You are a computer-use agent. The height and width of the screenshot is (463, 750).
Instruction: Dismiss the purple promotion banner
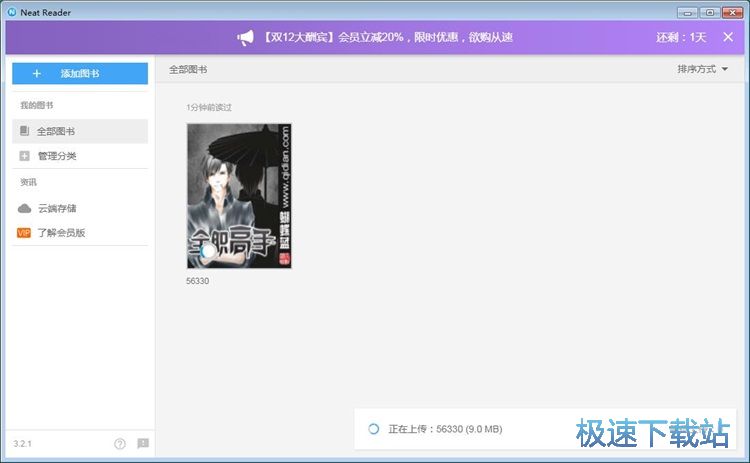tap(728, 37)
